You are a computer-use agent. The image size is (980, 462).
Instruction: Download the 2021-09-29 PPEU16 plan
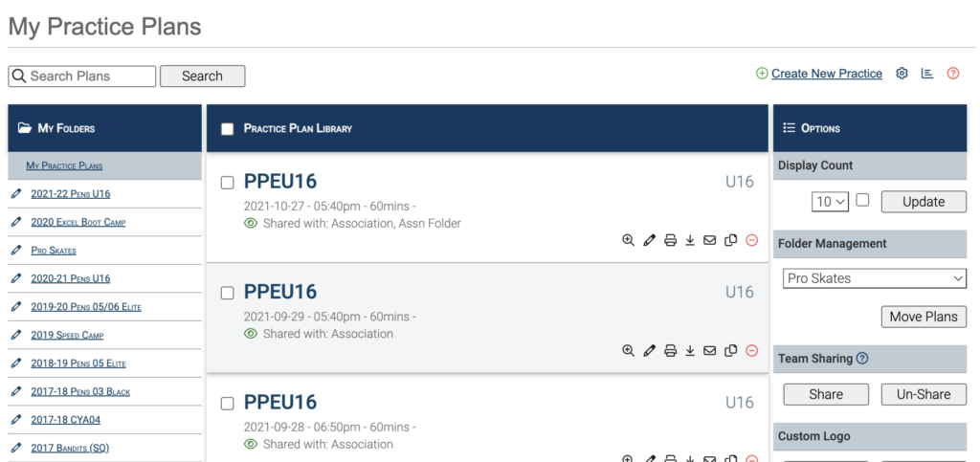(690, 351)
